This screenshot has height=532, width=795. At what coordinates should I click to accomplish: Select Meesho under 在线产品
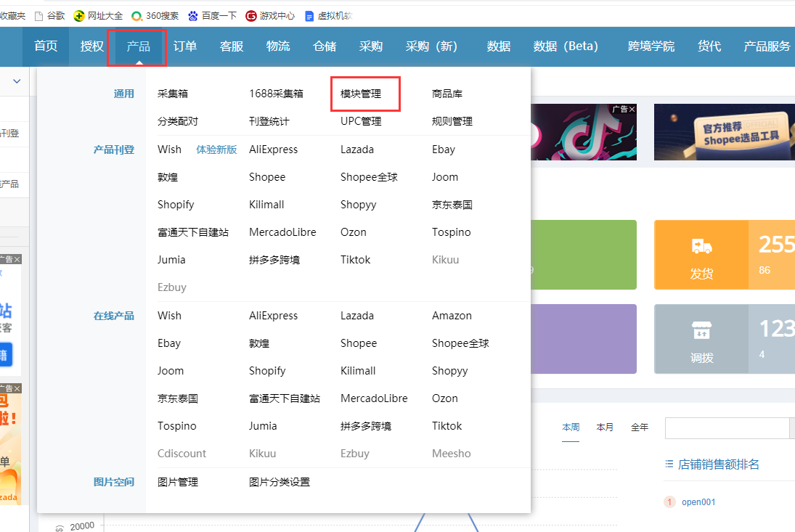[x=451, y=454]
